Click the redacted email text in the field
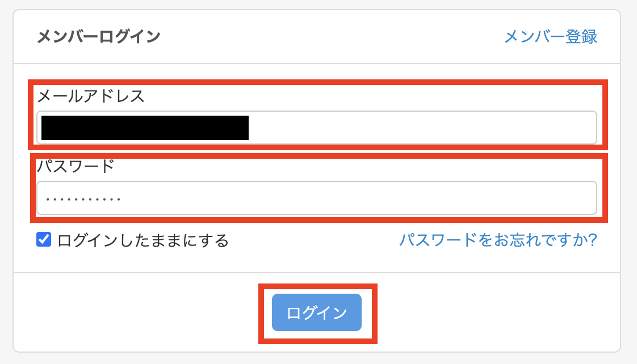Screen dimensions: 637x364 [x=145, y=128]
